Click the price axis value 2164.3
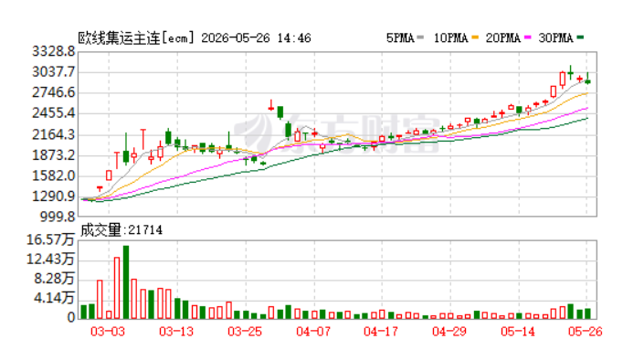 (x=54, y=134)
